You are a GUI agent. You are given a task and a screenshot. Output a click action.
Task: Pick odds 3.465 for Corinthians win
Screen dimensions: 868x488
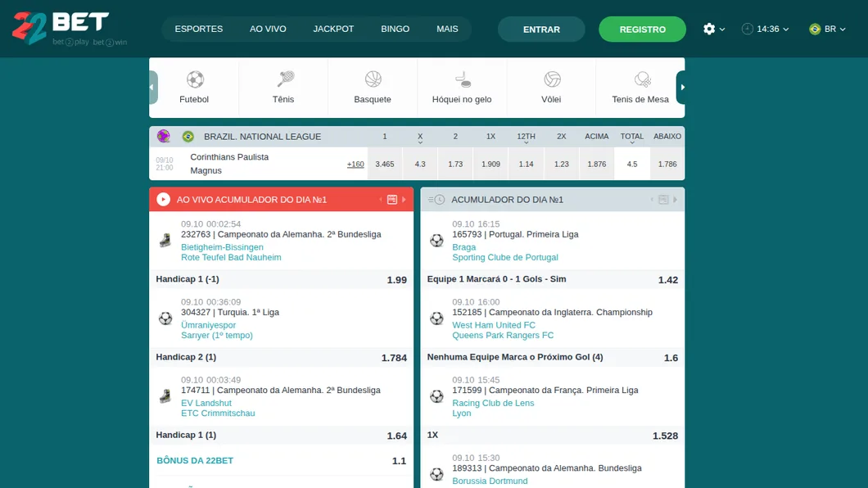tap(385, 164)
